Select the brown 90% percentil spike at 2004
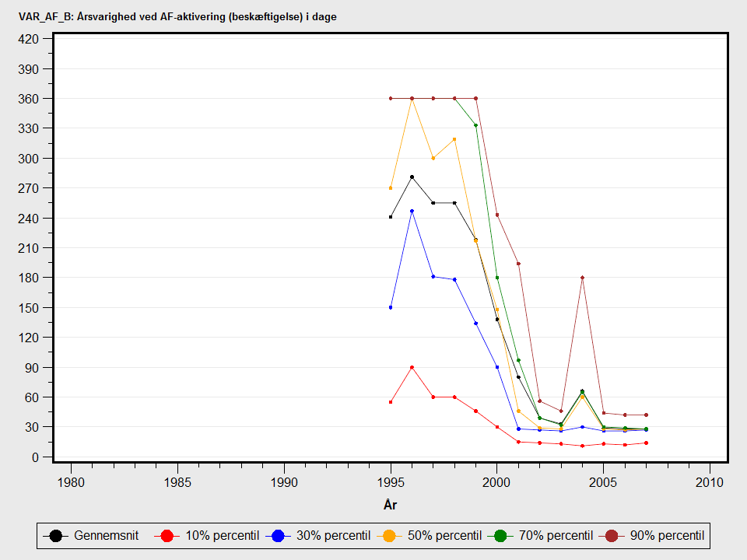The width and height of the screenshot is (747, 560). (582, 278)
